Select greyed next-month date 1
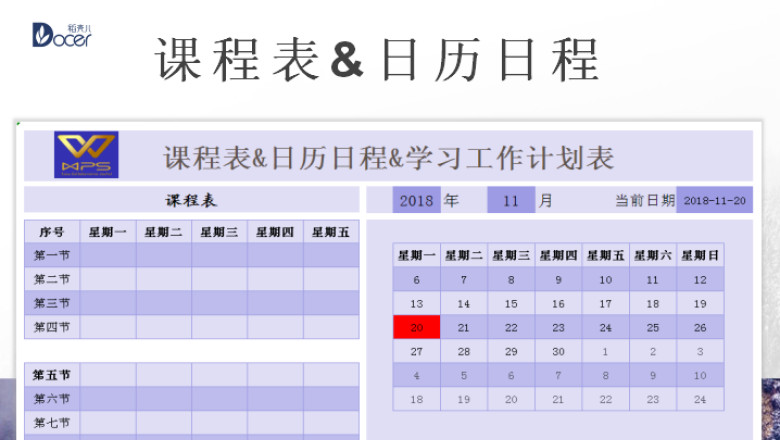780x440 pixels. [x=605, y=351]
